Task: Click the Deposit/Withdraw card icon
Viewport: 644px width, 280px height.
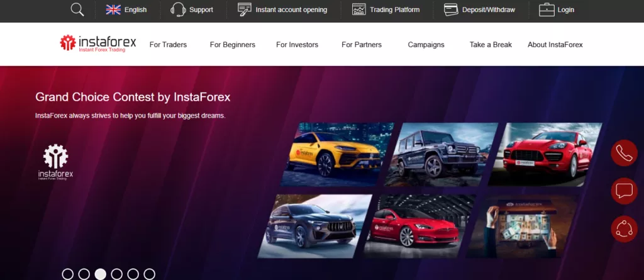Action: (x=451, y=9)
